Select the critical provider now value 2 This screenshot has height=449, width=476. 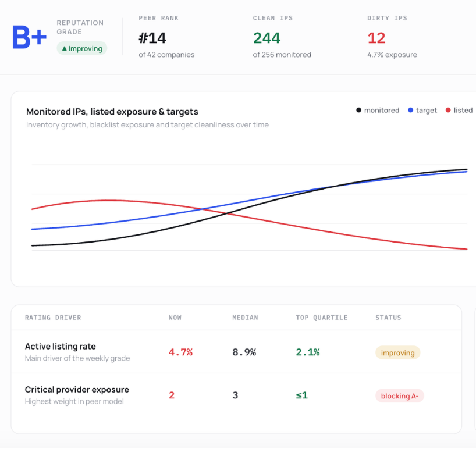click(172, 395)
